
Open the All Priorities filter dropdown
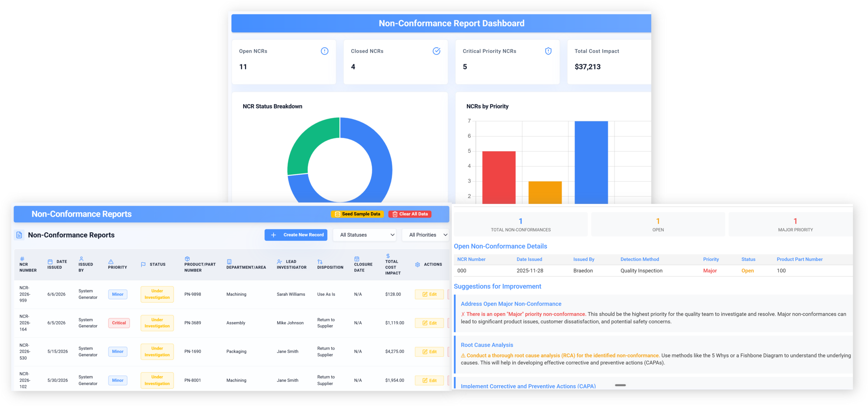tap(426, 235)
